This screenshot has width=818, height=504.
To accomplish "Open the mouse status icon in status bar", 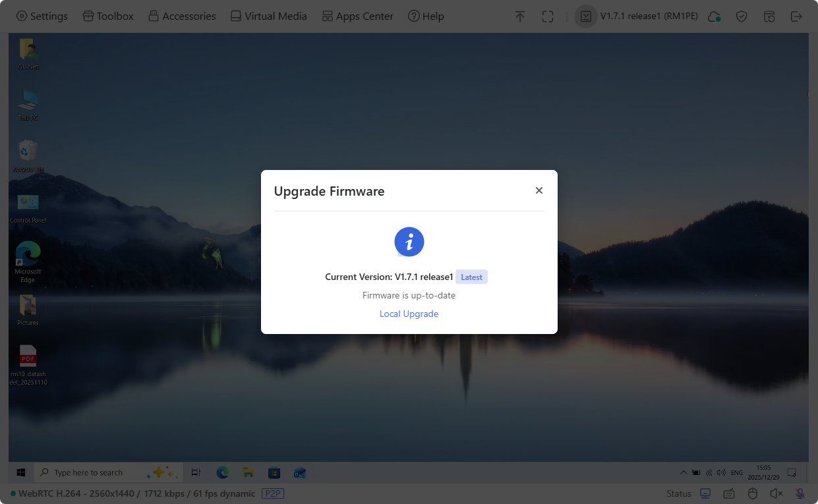I will click(752, 493).
